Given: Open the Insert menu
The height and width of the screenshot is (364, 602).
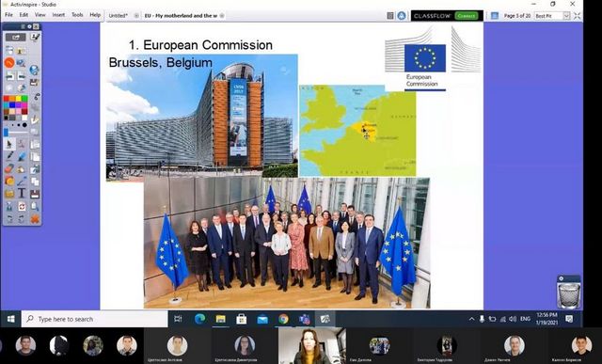Looking at the screenshot, I should (58, 15).
